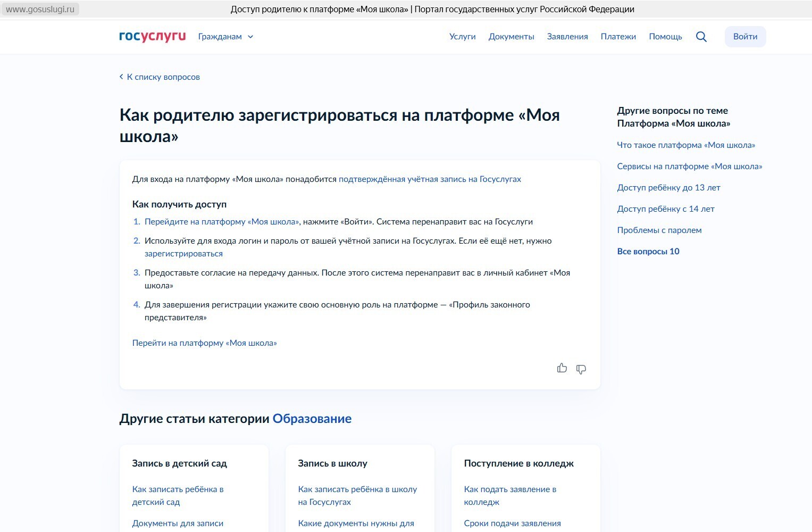Click Все вопросы 10 link

coord(648,252)
